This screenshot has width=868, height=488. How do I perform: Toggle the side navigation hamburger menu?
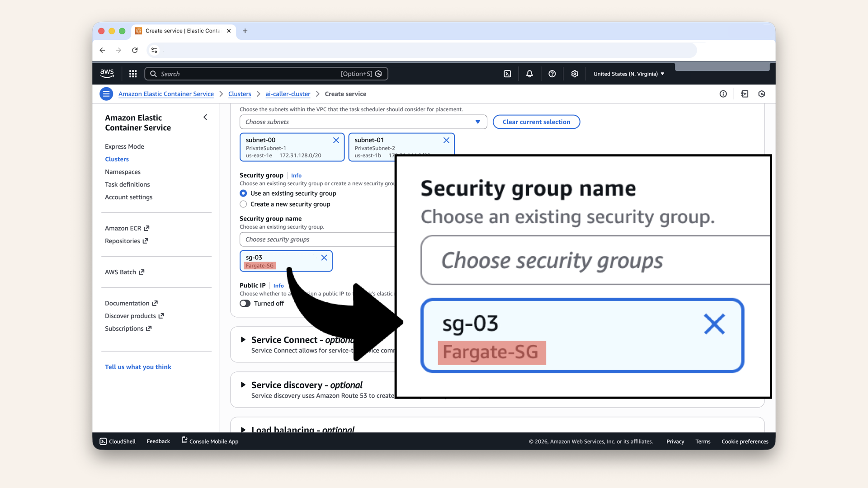click(106, 94)
